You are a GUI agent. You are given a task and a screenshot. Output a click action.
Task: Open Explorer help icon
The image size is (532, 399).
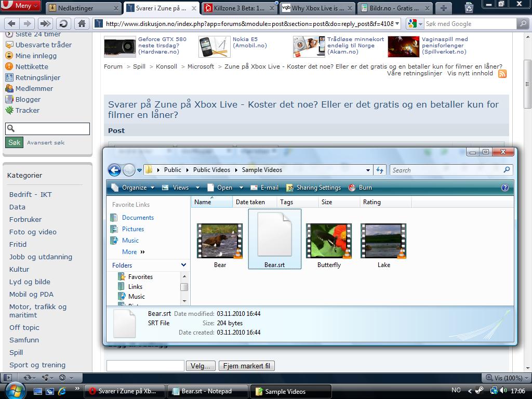(x=505, y=188)
